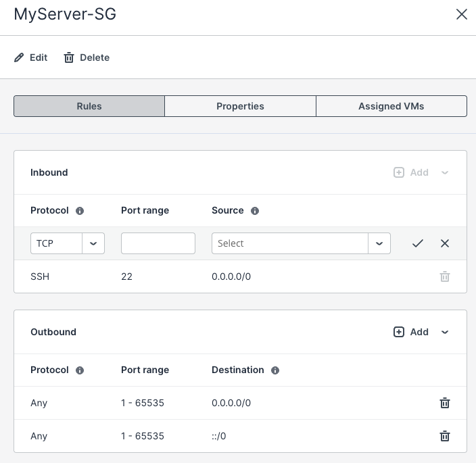The image size is (476, 463).
Task: Cancel new inbound rule with X icon
Action: tap(445, 243)
